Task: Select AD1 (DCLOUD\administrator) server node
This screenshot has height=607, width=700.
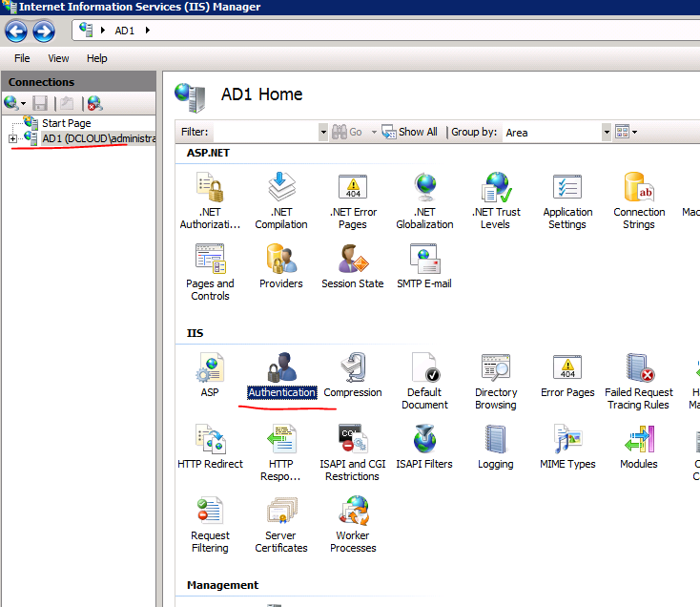Action: click(x=98, y=138)
